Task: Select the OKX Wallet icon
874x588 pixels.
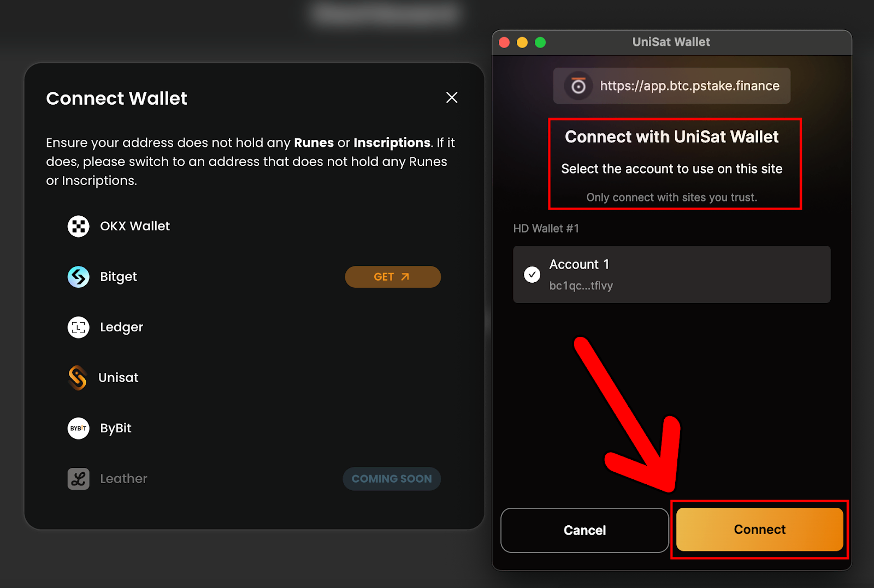Action: tap(78, 226)
